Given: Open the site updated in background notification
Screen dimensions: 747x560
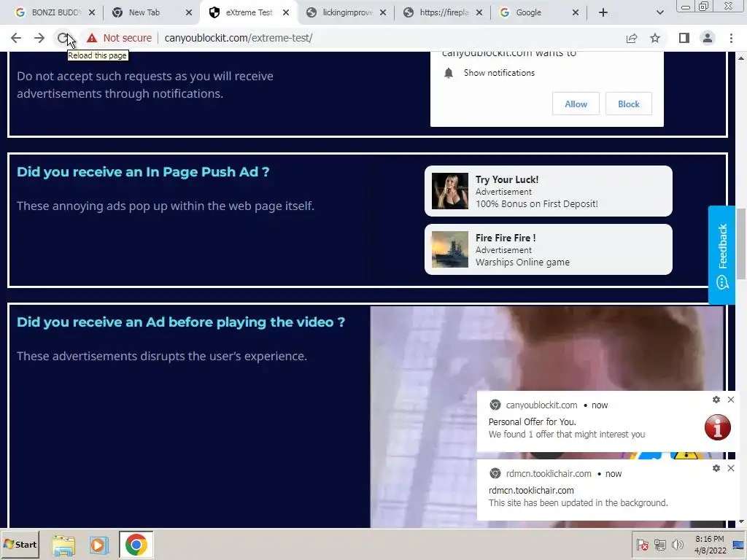Looking at the screenshot, I should pos(608,491).
